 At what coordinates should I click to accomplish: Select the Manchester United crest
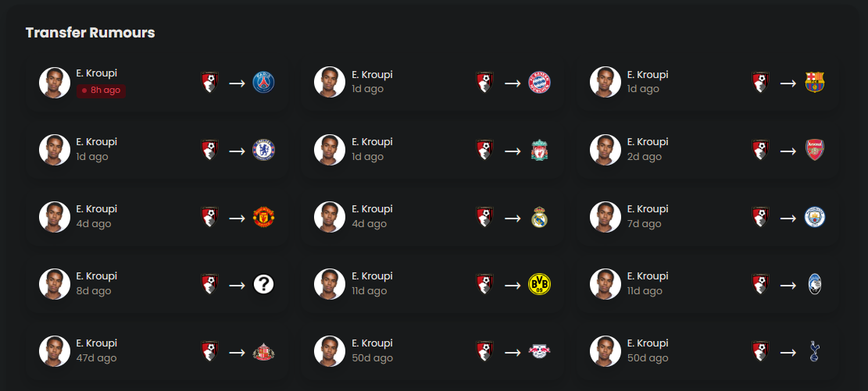[263, 217]
